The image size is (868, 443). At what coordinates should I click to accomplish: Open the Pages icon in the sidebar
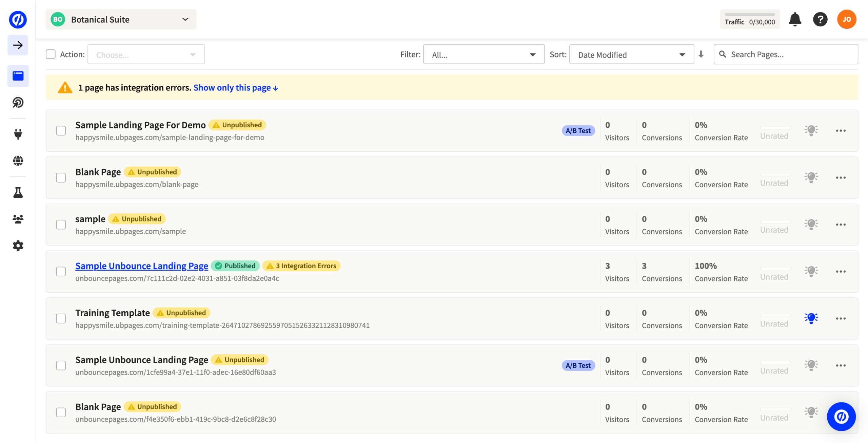pos(18,76)
